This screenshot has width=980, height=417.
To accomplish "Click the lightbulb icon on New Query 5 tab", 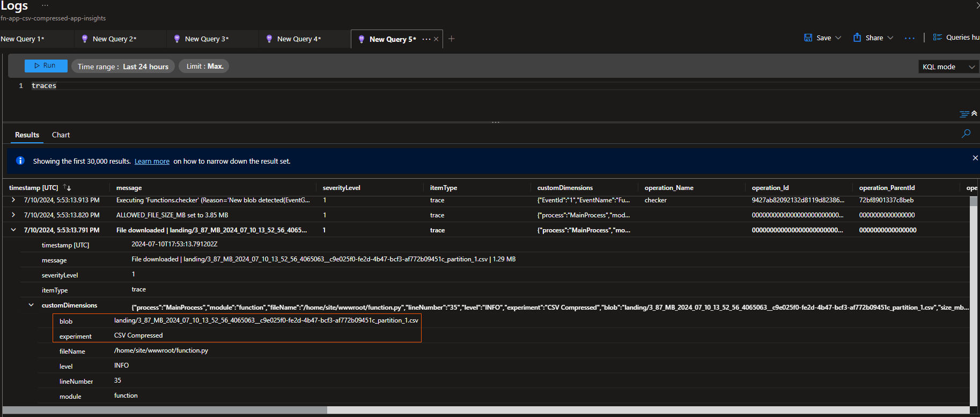I will pos(362,39).
